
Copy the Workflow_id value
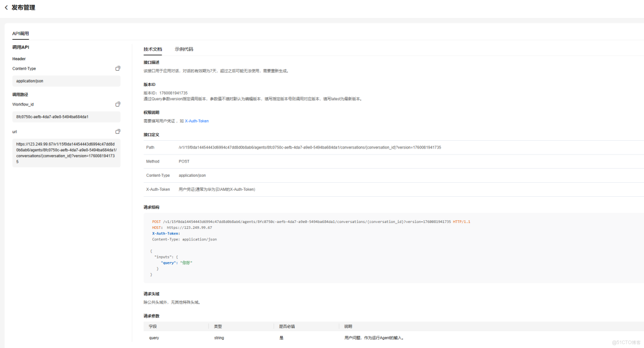(x=117, y=103)
